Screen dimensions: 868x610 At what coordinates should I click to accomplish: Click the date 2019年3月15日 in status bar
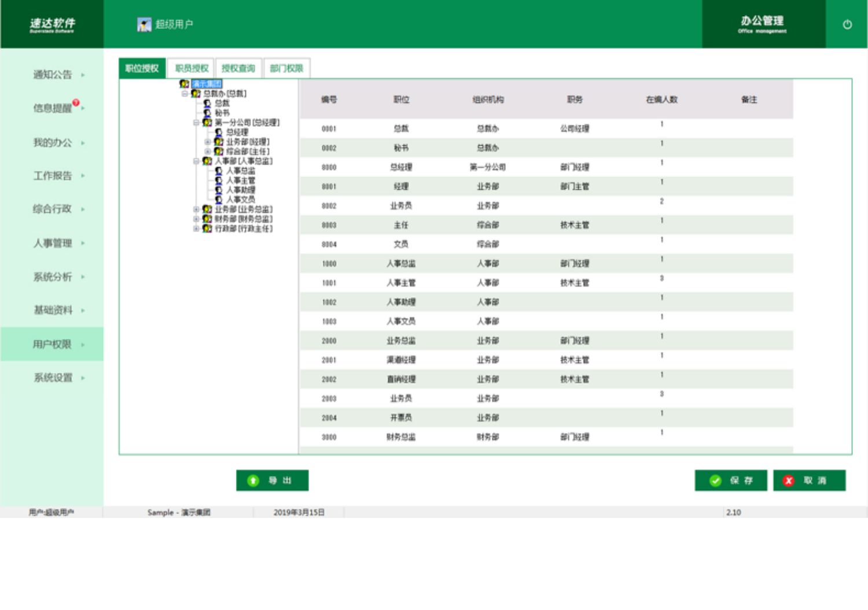point(299,512)
